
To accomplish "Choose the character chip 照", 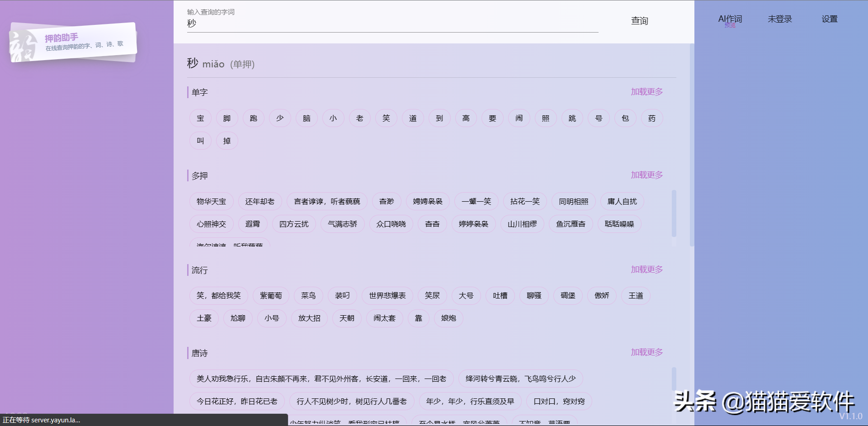I will [546, 118].
